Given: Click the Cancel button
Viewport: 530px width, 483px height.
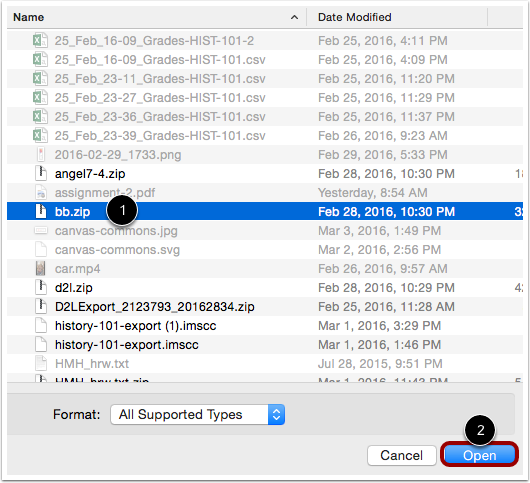Looking at the screenshot, I should tap(401, 455).
